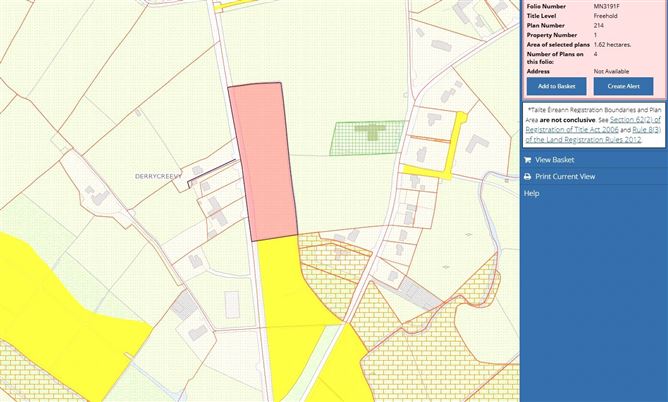Select the pink highlighted land parcel

[x=262, y=162]
